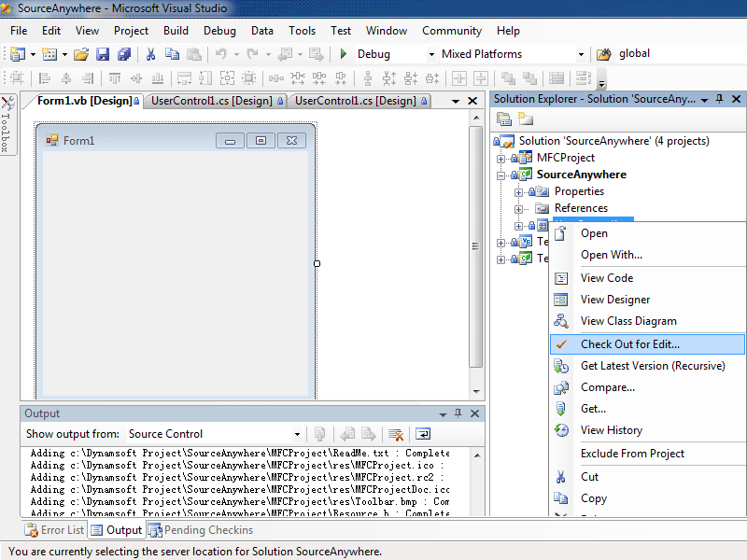Select Check Out for Edit menu item
The height and width of the screenshot is (560, 747).
(x=630, y=344)
